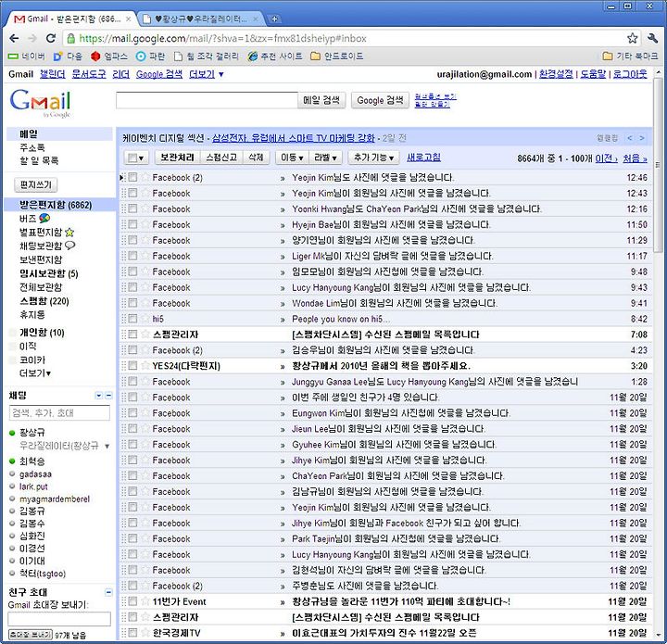This screenshot has width=667, height=644.
Task: Tick the checkbox for the YES24(다락편지) message
Action: tap(132, 365)
